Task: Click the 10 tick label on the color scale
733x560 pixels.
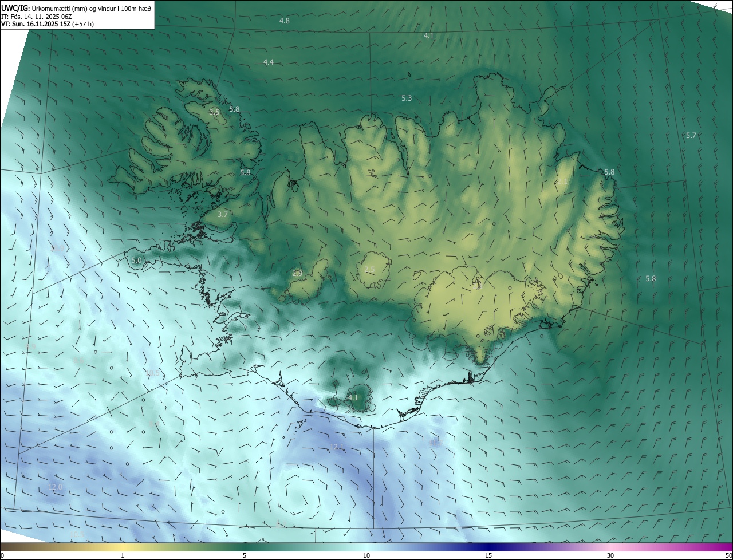Action: click(366, 555)
